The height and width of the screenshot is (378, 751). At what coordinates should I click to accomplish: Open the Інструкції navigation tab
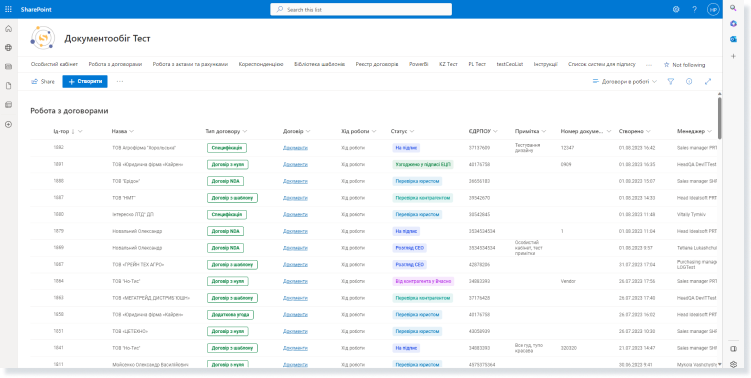coord(546,64)
